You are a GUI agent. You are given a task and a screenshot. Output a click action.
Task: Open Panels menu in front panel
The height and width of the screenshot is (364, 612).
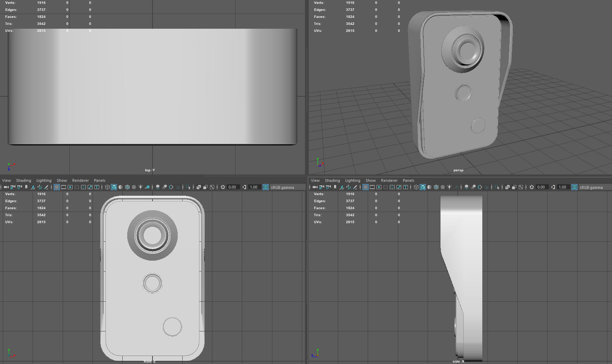tap(100, 180)
